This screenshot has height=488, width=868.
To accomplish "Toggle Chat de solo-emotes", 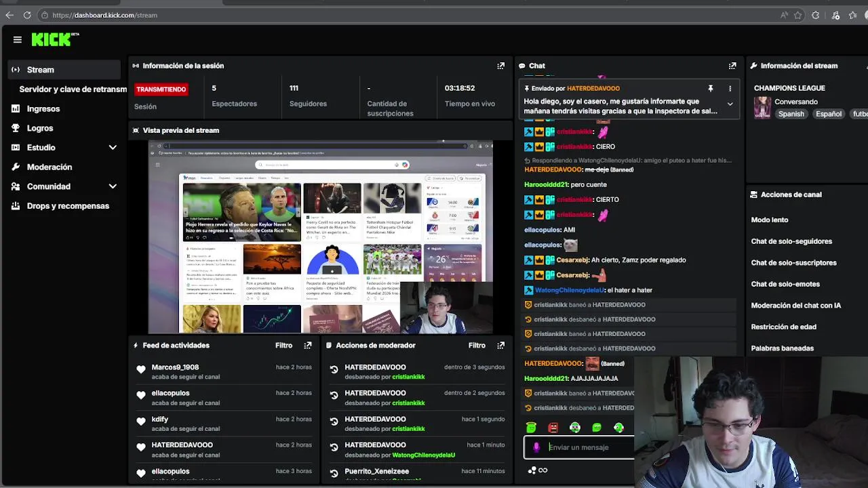I will tap(785, 284).
